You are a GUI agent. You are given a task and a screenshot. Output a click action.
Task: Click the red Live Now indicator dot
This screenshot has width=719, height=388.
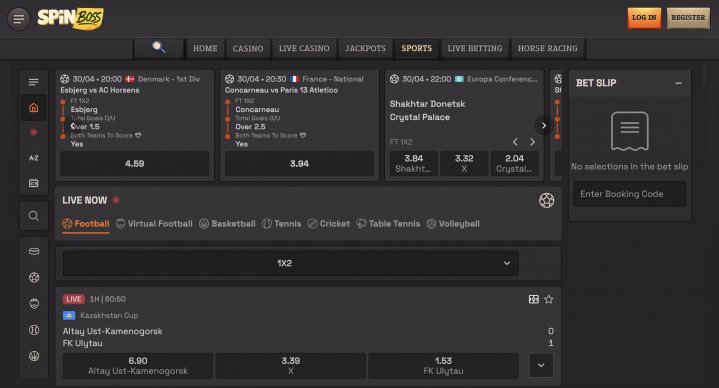click(116, 200)
